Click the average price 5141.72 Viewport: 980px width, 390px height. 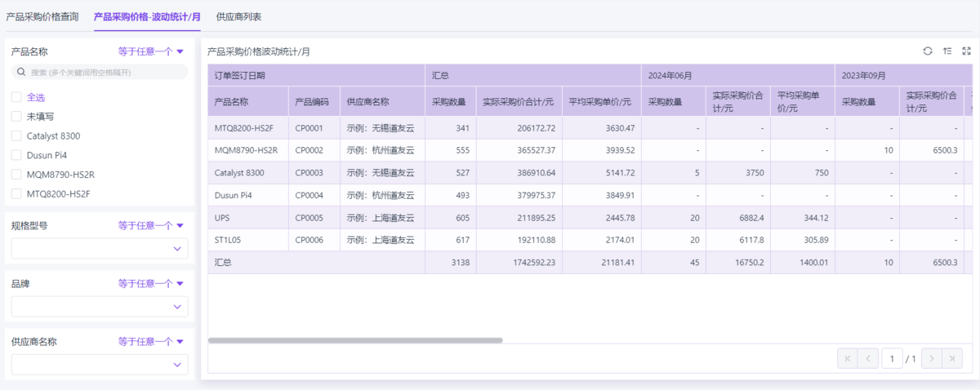click(x=619, y=173)
